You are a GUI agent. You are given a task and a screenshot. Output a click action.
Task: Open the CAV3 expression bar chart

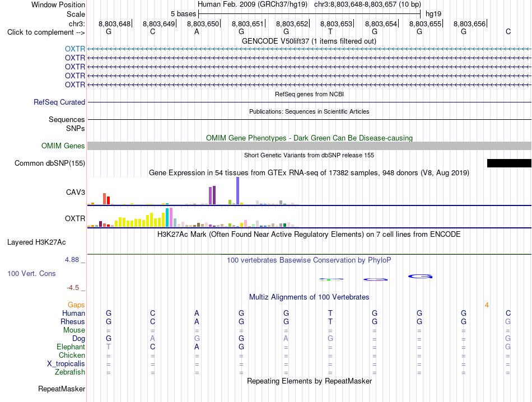[193, 191]
